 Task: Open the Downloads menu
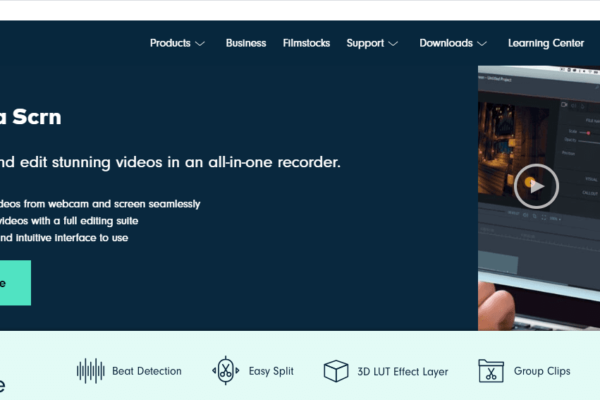point(446,43)
